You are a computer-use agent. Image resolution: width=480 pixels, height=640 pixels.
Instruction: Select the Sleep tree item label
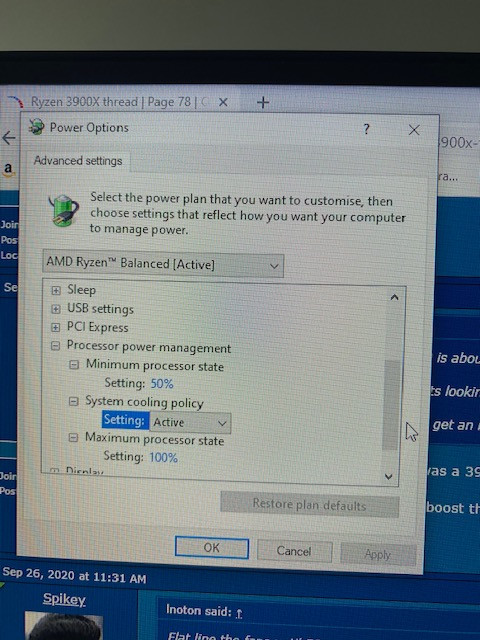[x=82, y=290]
